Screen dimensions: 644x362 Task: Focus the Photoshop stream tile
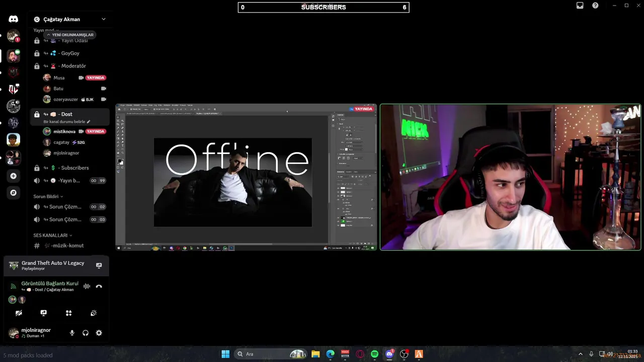(x=246, y=177)
